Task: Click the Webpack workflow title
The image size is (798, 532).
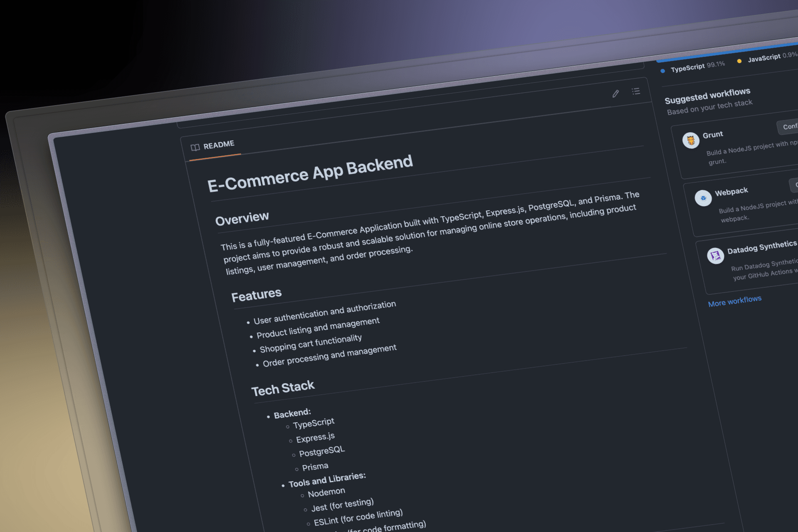Action: click(x=731, y=192)
